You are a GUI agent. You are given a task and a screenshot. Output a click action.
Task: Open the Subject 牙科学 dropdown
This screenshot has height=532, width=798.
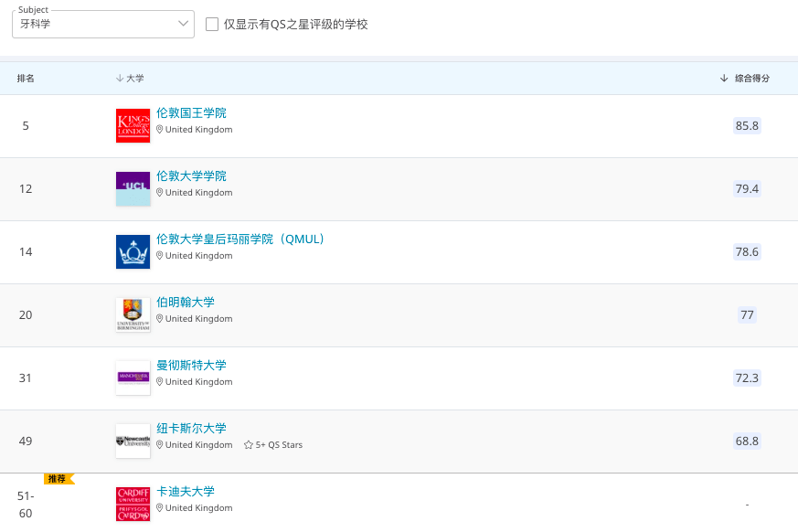[x=103, y=25]
